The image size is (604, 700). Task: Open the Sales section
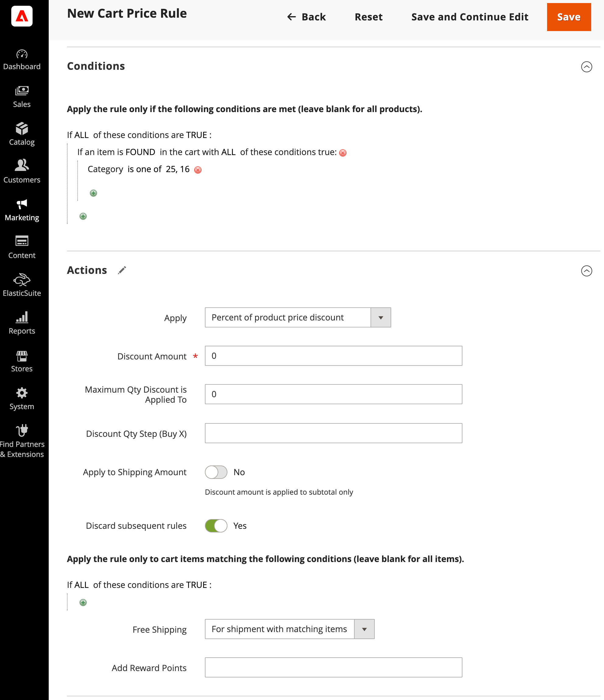pos(22,97)
